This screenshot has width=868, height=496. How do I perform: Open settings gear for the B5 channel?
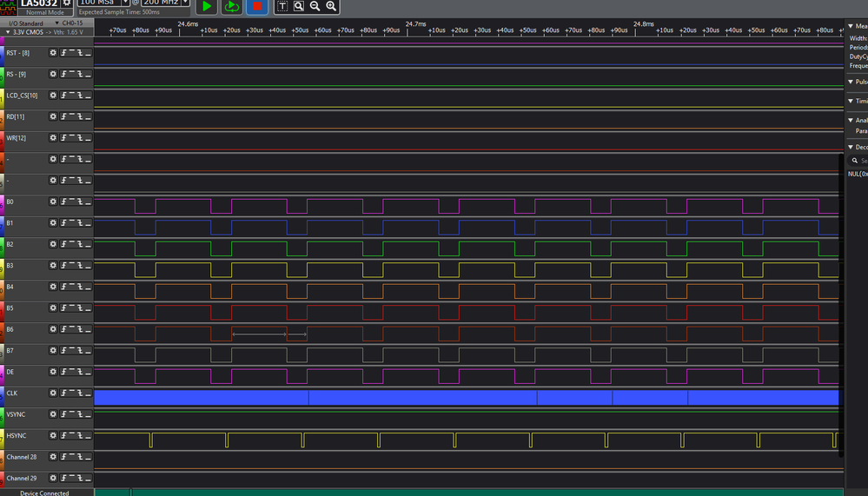pos(53,308)
